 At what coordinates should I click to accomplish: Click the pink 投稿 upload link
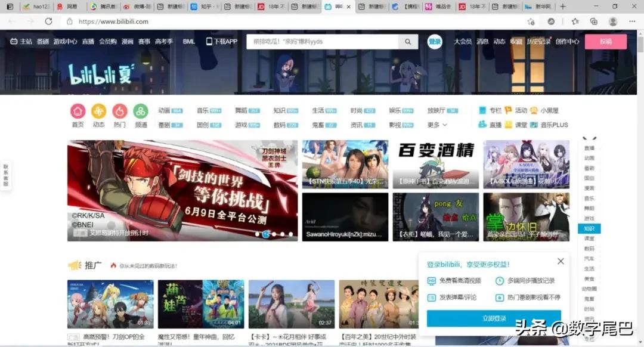coord(606,42)
